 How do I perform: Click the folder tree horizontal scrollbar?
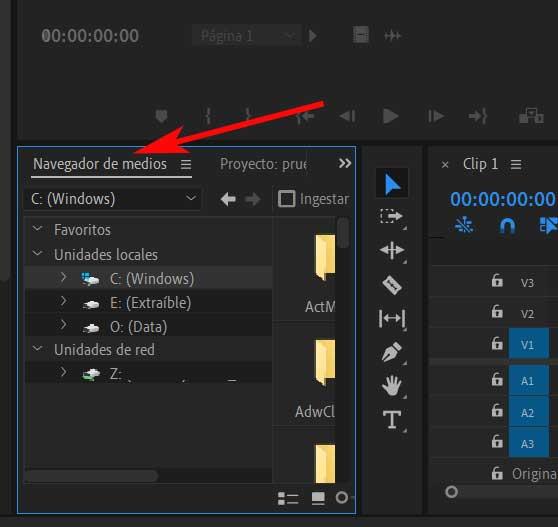(91, 476)
